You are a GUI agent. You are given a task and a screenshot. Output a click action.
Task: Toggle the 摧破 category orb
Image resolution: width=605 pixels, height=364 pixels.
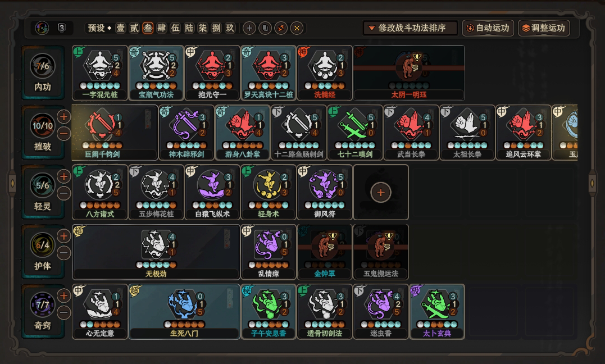[43, 125]
